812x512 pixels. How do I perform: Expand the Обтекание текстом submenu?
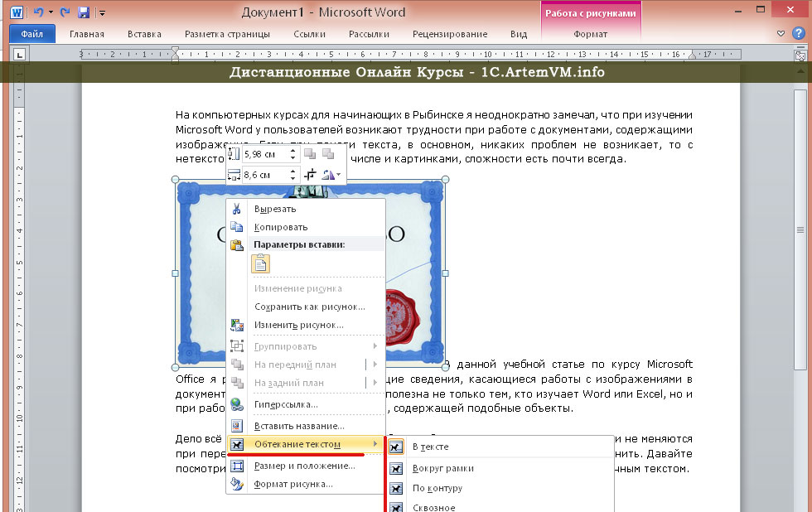pyautogui.click(x=306, y=444)
